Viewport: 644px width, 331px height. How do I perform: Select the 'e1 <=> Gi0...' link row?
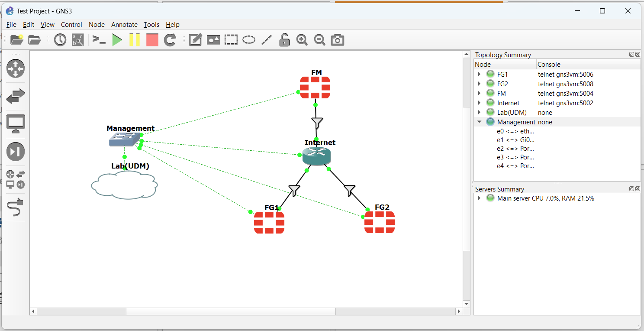pyautogui.click(x=515, y=140)
